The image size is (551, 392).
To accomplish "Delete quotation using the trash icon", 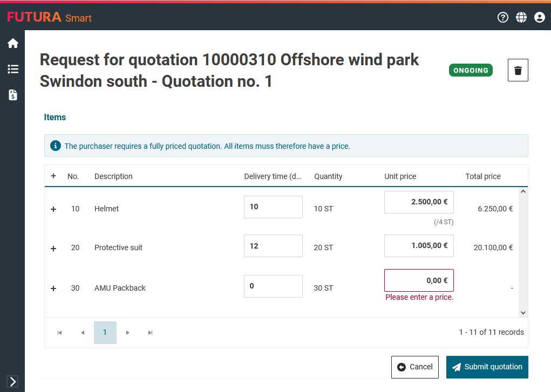I will pyautogui.click(x=518, y=70).
